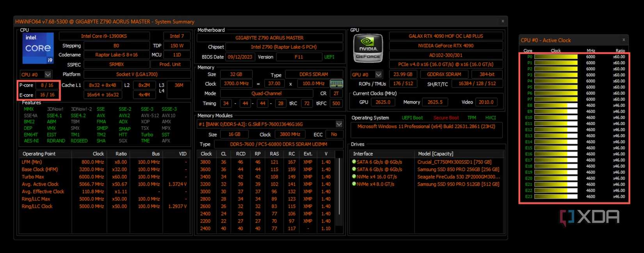Expand the Memory Modules bank dropdown

click(x=339, y=124)
